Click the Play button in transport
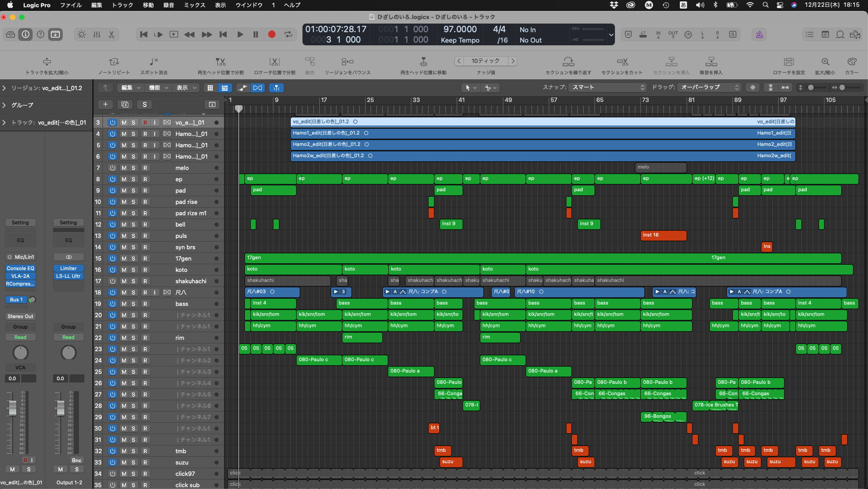This screenshot has width=868, height=489. (240, 34)
